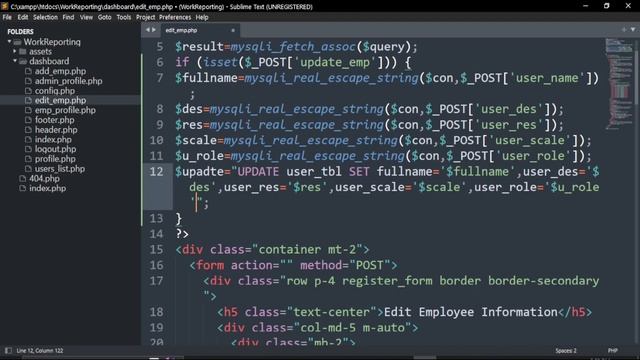Click the config.php file icon
Screen dimensions: 640x360
28,91
